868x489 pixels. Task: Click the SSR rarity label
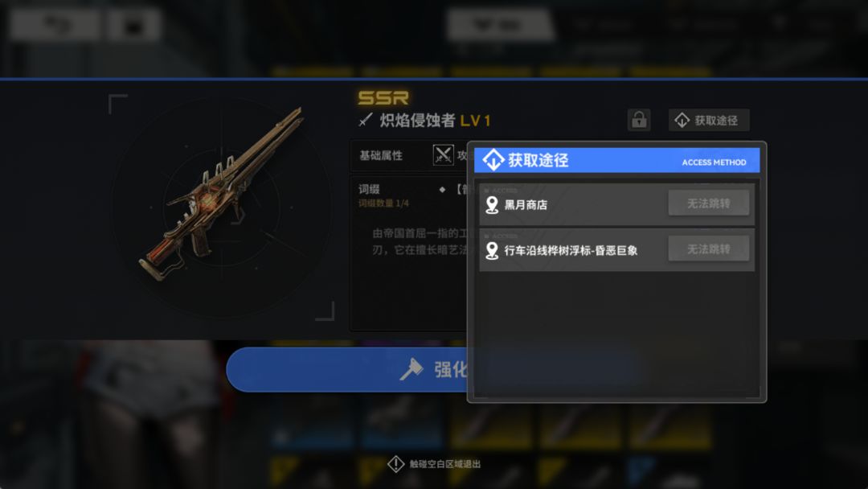coord(383,98)
